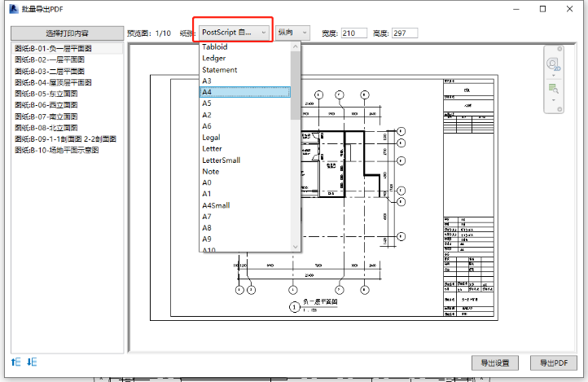The height and width of the screenshot is (382, 588).
Task: Click the zoom region icon in navigation bar
Action: (x=553, y=88)
